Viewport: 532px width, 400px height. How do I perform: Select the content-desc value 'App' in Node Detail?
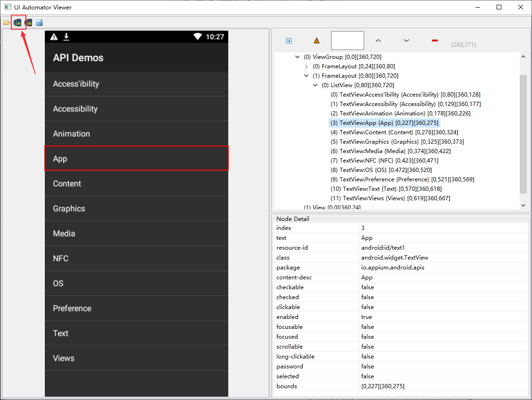coord(367,278)
